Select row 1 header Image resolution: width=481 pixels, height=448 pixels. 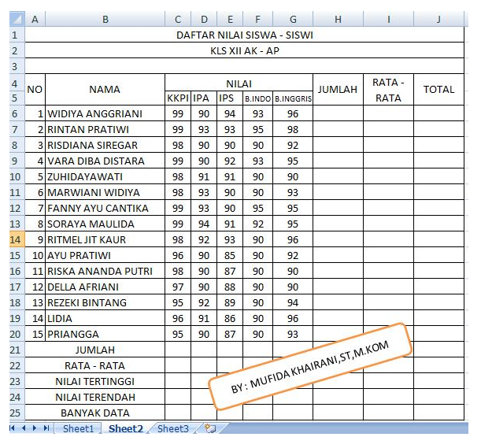(17, 35)
